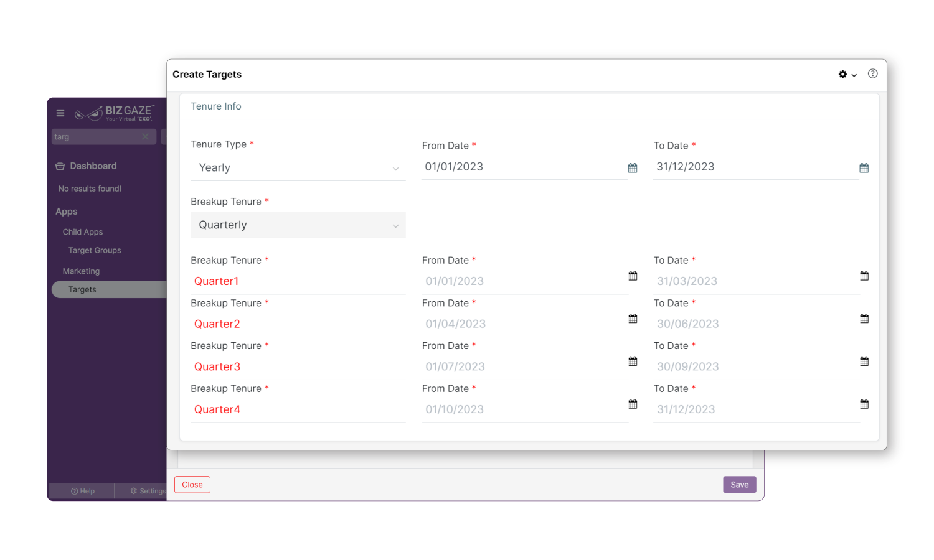Click the From Date field showing 01/10/2023
Screen dimensions: 934x560
[524, 409]
